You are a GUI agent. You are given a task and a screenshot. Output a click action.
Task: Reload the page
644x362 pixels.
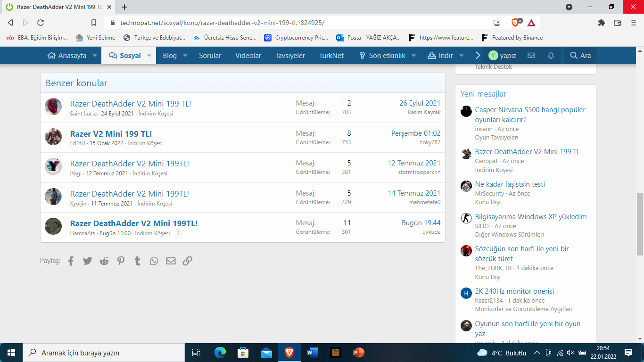tap(41, 22)
